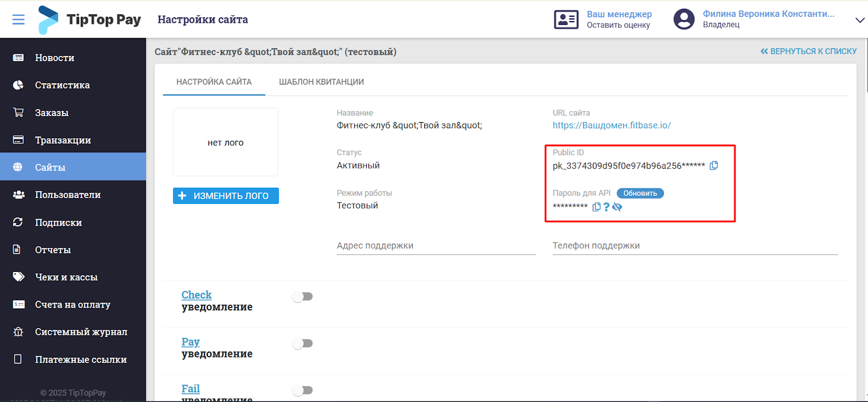Screen dimensions: 868x402
Task: Click the user avatar icon
Action: pyautogui.click(x=684, y=20)
